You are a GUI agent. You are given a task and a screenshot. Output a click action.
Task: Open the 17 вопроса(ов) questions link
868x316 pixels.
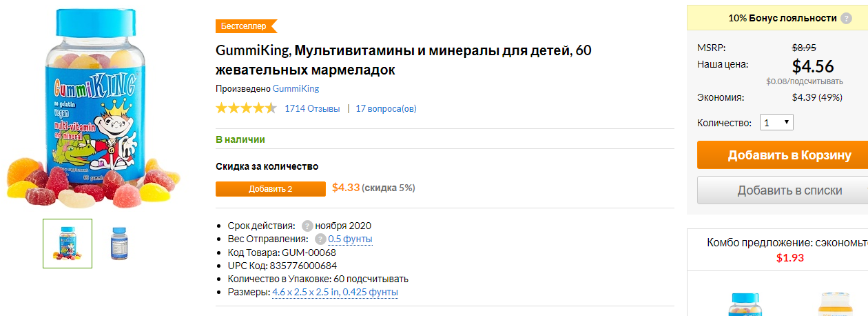click(x=386, y=108)
